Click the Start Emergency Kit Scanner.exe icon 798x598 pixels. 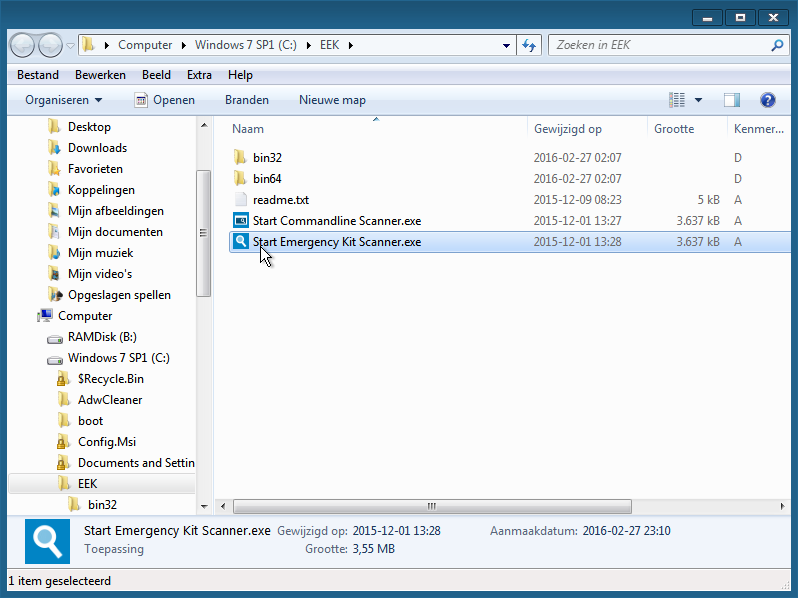[x=241, y=241]
